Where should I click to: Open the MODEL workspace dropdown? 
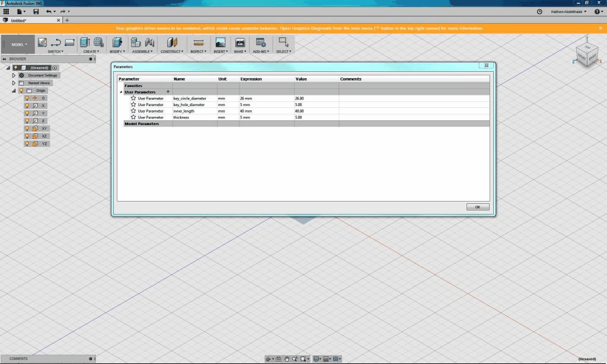click(x=19, y=44)
